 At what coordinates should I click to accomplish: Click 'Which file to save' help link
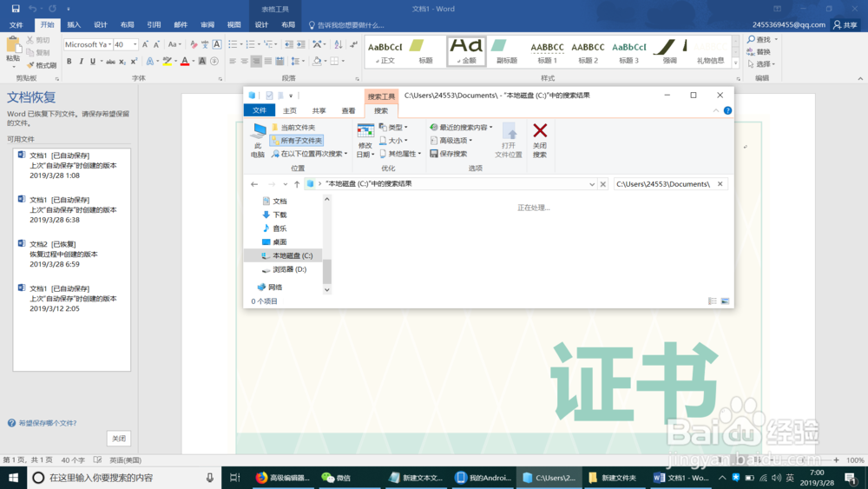[x=48, y=423]
